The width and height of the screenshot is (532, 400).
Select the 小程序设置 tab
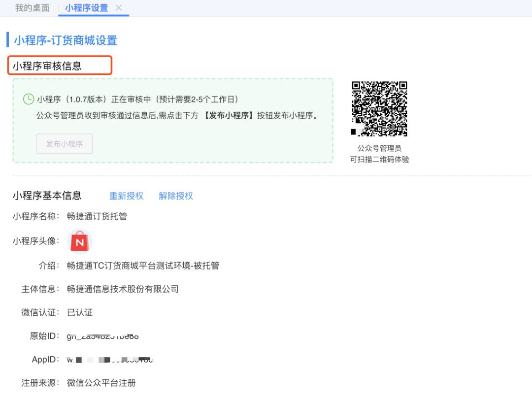click(86, 8)
